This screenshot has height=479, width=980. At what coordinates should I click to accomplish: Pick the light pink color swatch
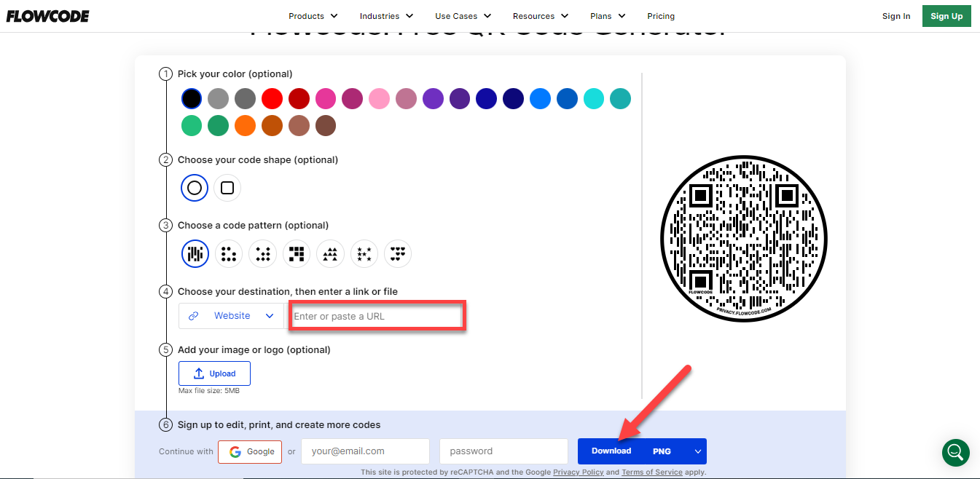(x=379, y=98)
